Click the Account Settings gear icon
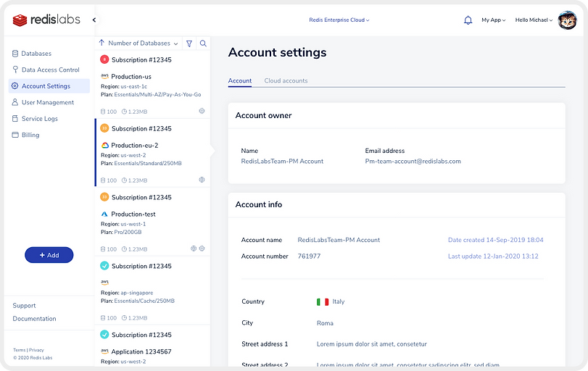The width and height of the screenshot is (588, 371). pyautogui.click(x=15, y=86)
